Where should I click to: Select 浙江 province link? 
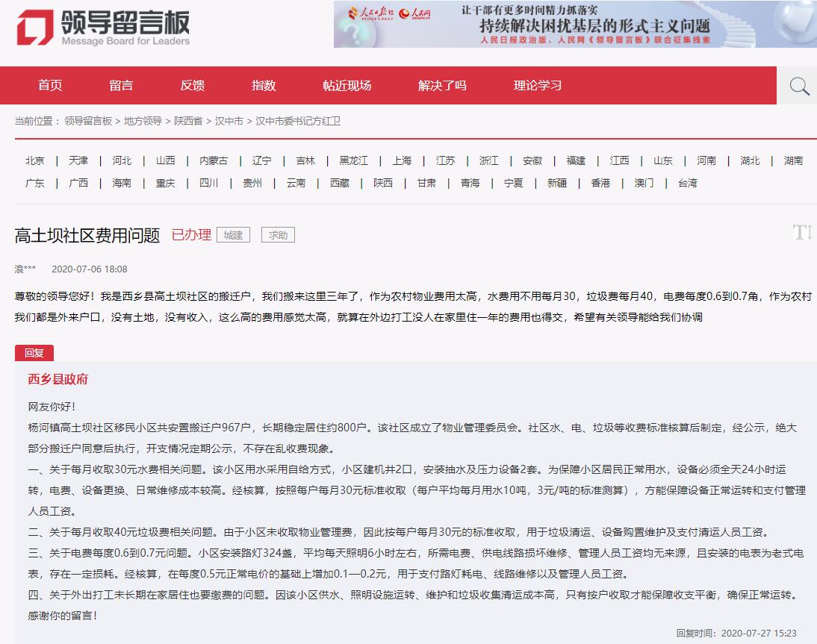click(x=488, y=161)
